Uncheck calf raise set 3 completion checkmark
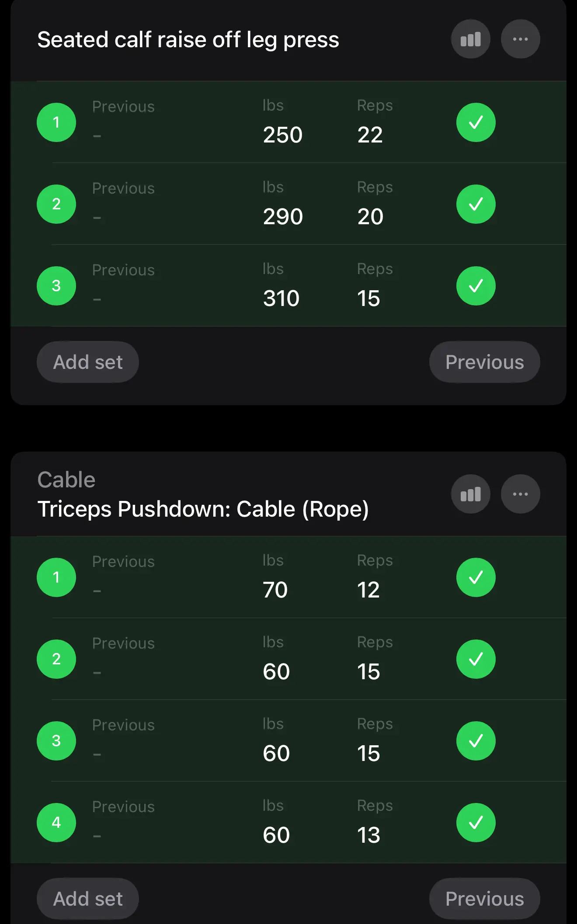This screenshot has height=924, width=577. (476, 286)
